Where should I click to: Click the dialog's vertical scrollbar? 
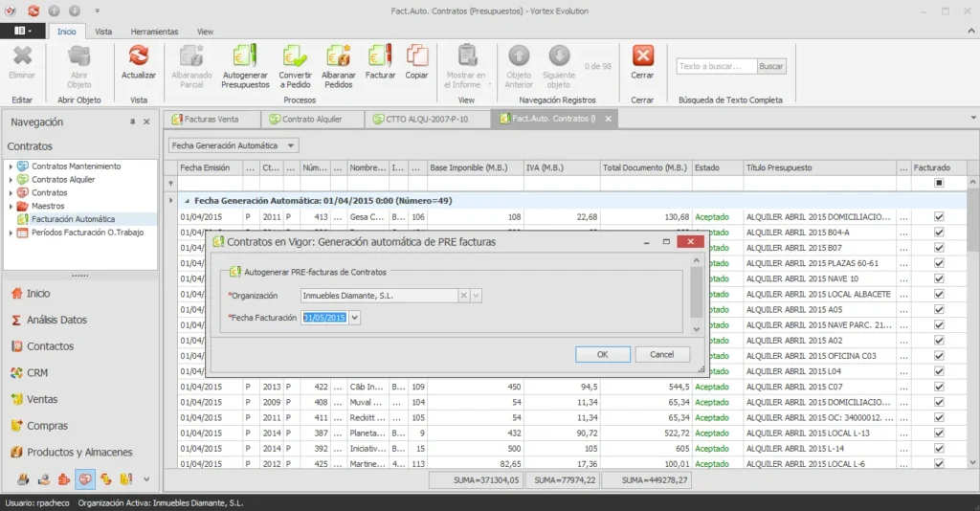tap(697, 294)
